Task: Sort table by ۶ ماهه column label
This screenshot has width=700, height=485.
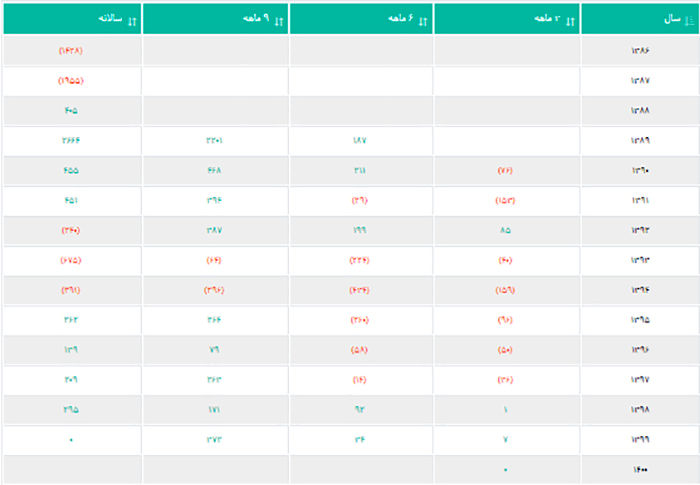Action: (x=400, y=18)
